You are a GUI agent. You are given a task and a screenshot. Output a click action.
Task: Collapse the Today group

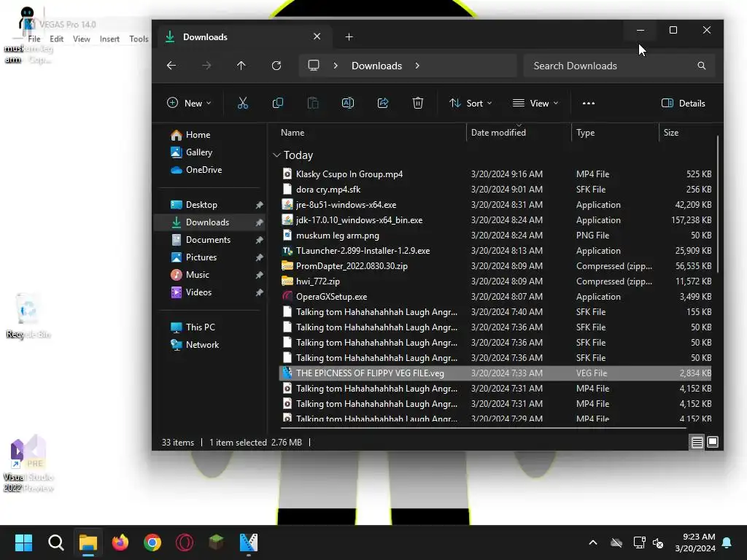(x=276, y=155)
